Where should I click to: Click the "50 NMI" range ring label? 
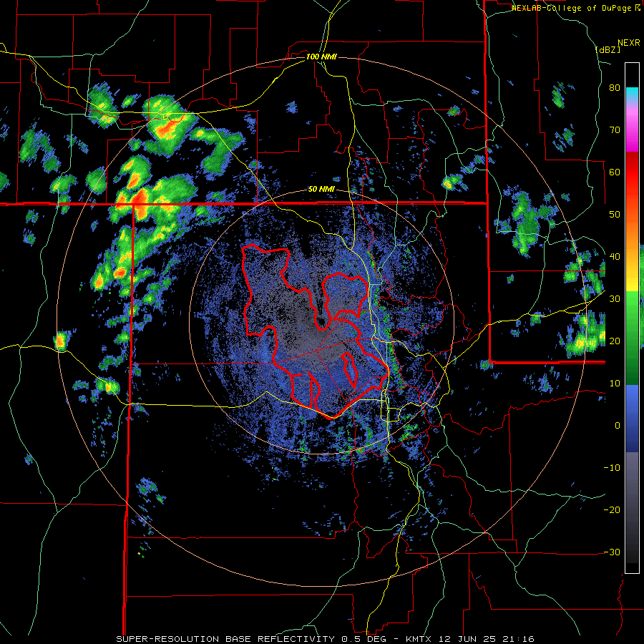click(321, 190)
